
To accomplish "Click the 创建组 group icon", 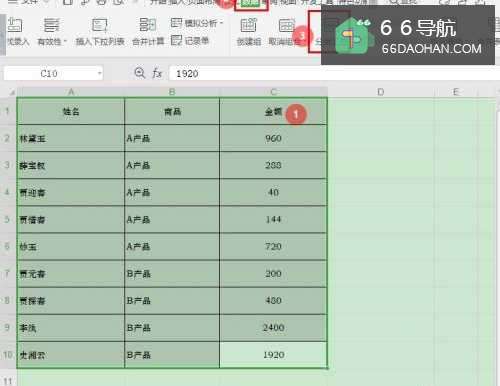I will click(249, 25).
